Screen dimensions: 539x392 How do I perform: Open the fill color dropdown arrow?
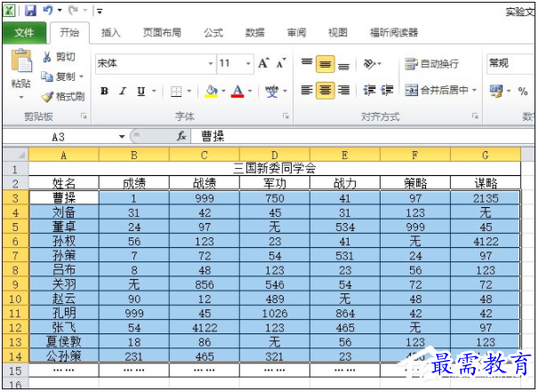tap(223, 91)
